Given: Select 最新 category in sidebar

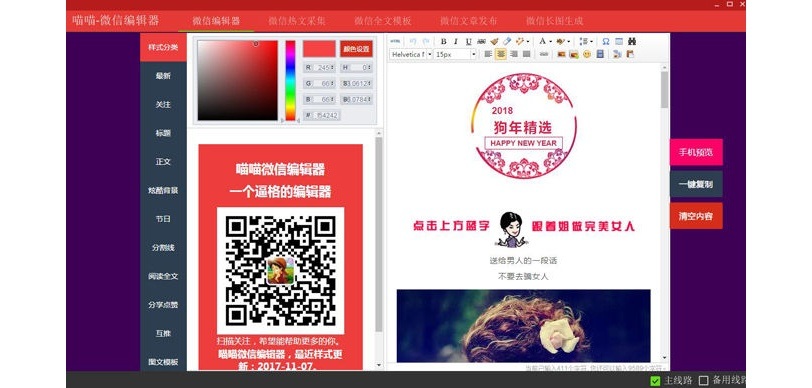Looking at the screenshot, I should point(163,76).
